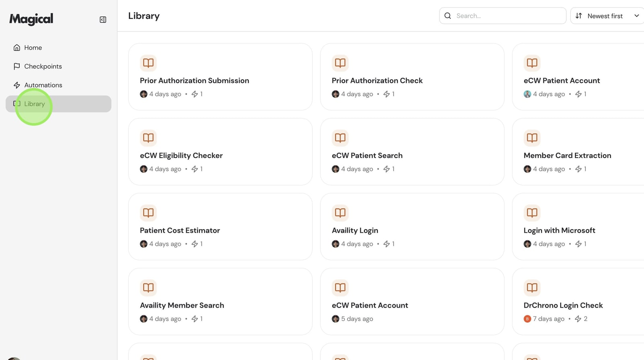Click book icon on DrChrono Login Check
Image resolution: width=644 pixels, height=360 pixels.
pos(532,288)
